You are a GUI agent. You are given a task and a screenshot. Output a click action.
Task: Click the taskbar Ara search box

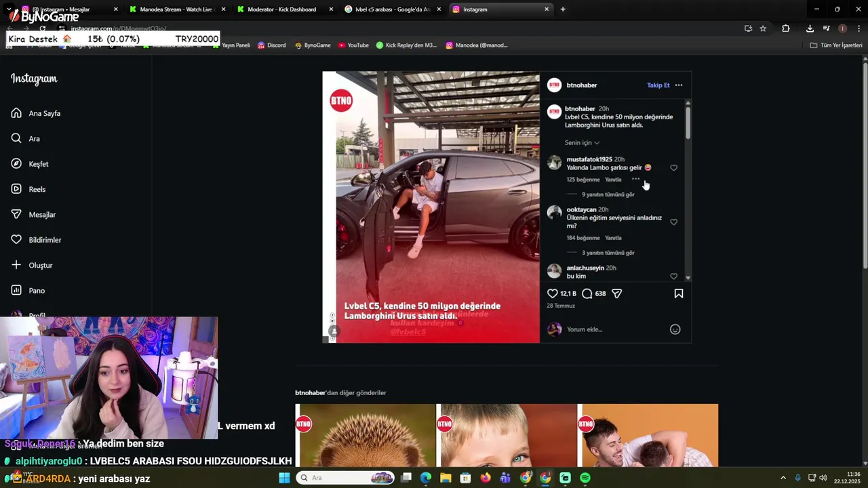point(346,478)
